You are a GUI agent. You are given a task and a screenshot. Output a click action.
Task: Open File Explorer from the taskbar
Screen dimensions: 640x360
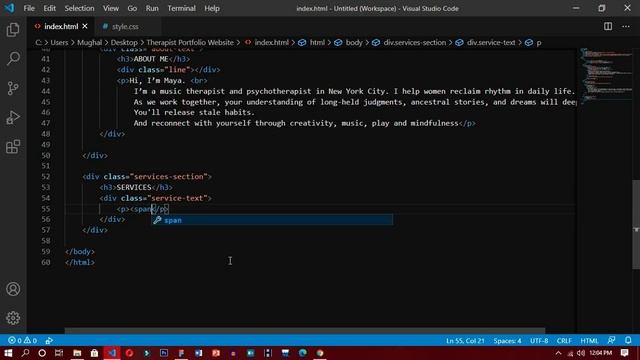77,353
